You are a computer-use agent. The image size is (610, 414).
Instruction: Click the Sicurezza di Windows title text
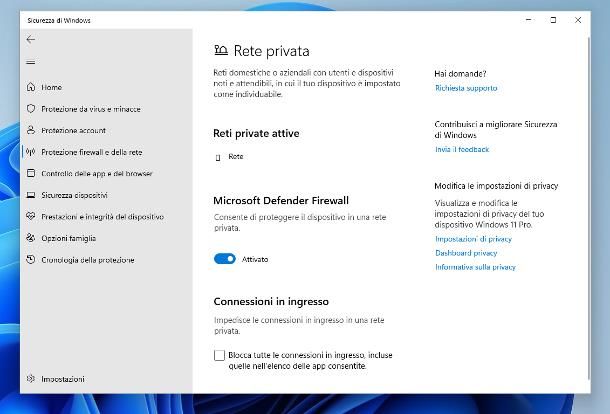(x=59, y=20)
